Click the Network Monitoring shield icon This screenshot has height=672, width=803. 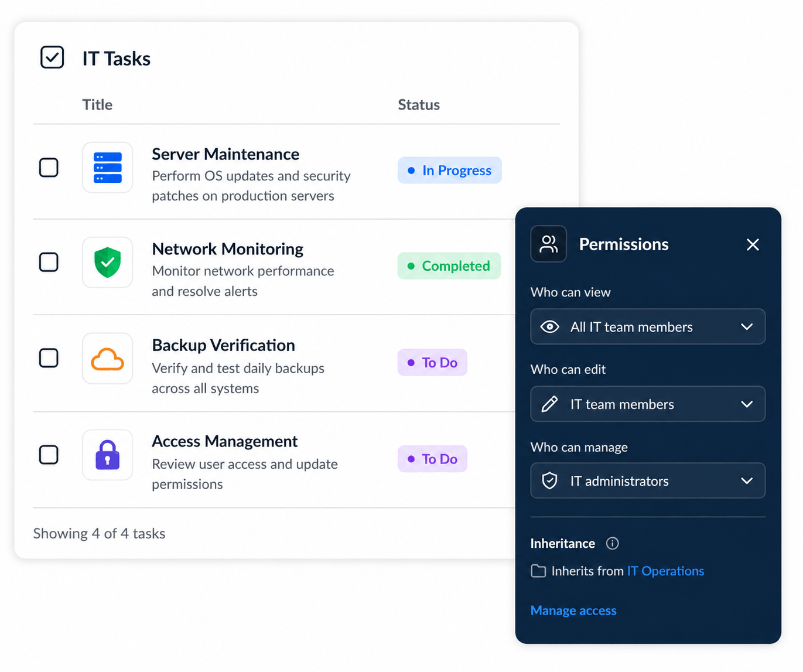pyautogui.click(x=107, y=262)
